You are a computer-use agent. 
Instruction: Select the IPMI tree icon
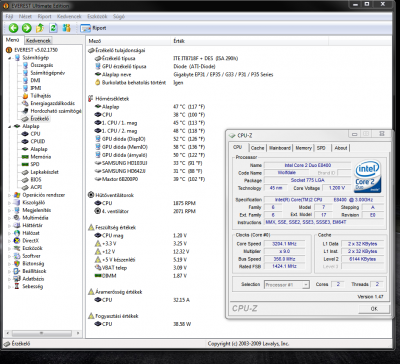pyautogui.click(x=25, y=88)
